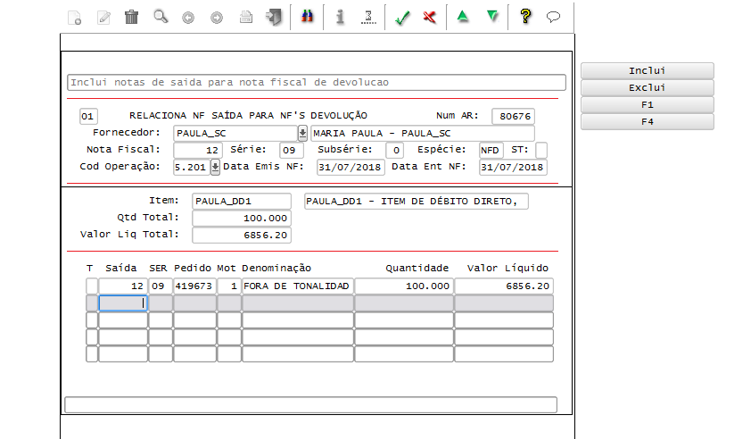This screenshot has width=748, height=439.
Task: Click the Cod Operação field 5.201
Action: click(192, 167)
